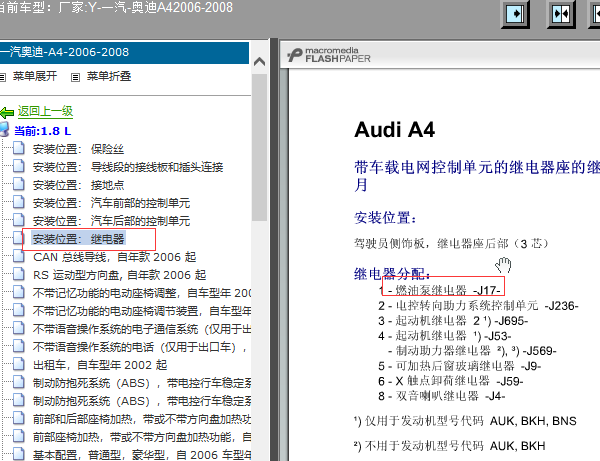Click 可加热后窗玻璃继电器 -J9- line
This screenshot has width=600, height=461.
tap(460, 366)
